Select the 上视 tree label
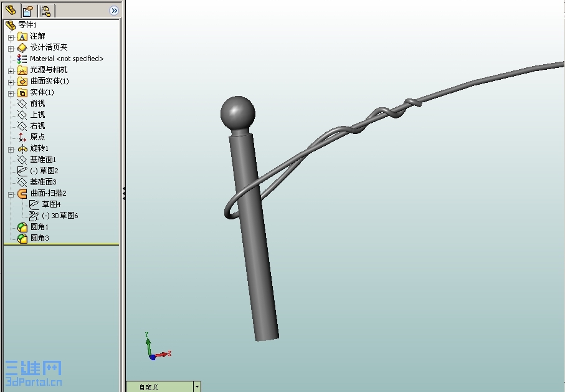Viewport: 565px width, 392px height. click(x=37, y=115)
